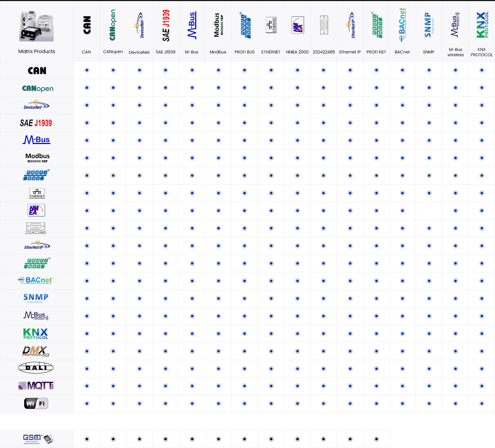The image size is (495, 448).
Task: Click the Ethernet IP column label text
Action: point(350,52)
